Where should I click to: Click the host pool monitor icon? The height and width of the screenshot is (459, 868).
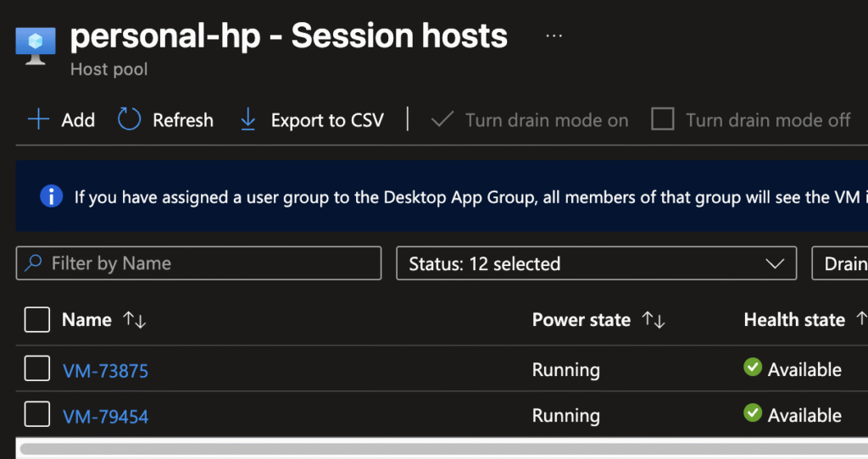click(x=36, y=46)
